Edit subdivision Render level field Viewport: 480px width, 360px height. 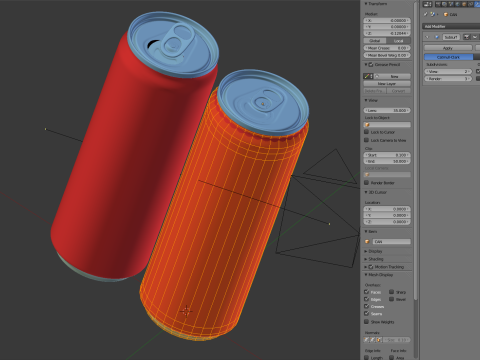[448, 79]
